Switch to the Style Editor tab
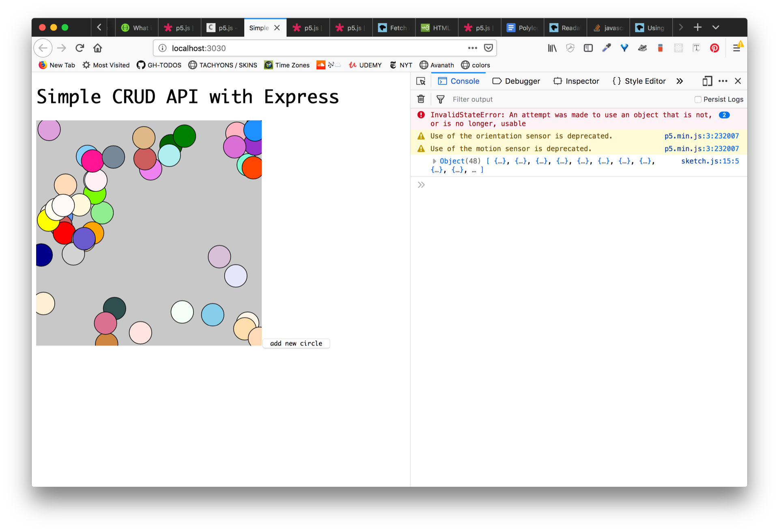This screenshot has width=779, height=532. [639, 81]
